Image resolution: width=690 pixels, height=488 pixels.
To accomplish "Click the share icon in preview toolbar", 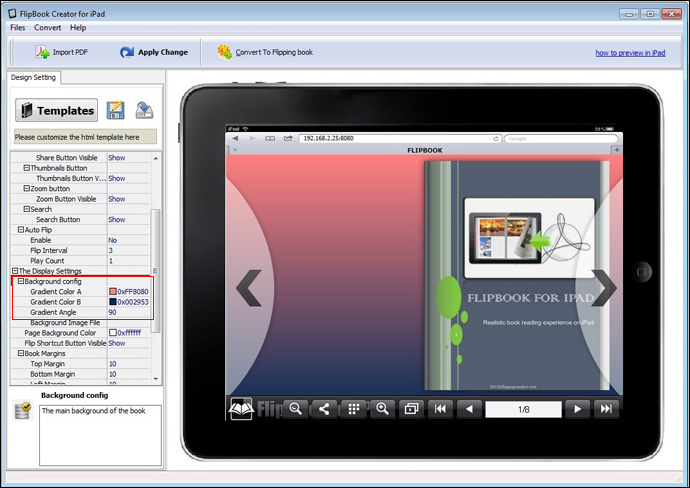I will 324,409.
